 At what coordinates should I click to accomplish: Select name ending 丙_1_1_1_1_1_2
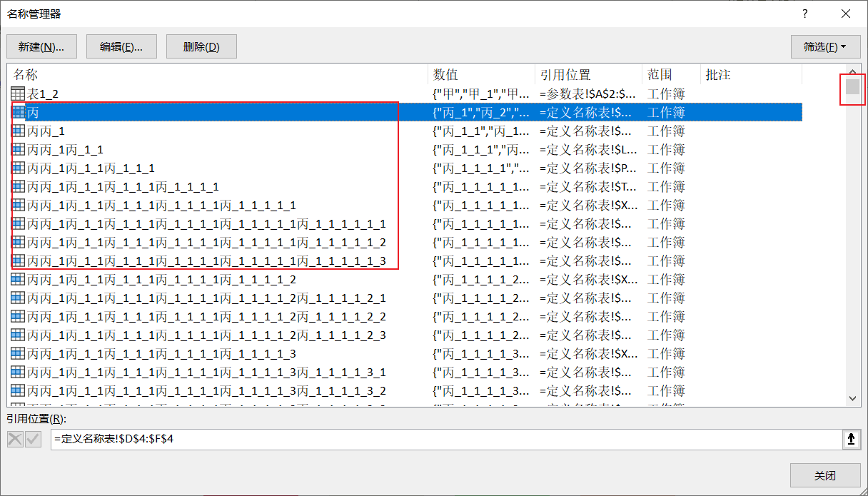206,242
